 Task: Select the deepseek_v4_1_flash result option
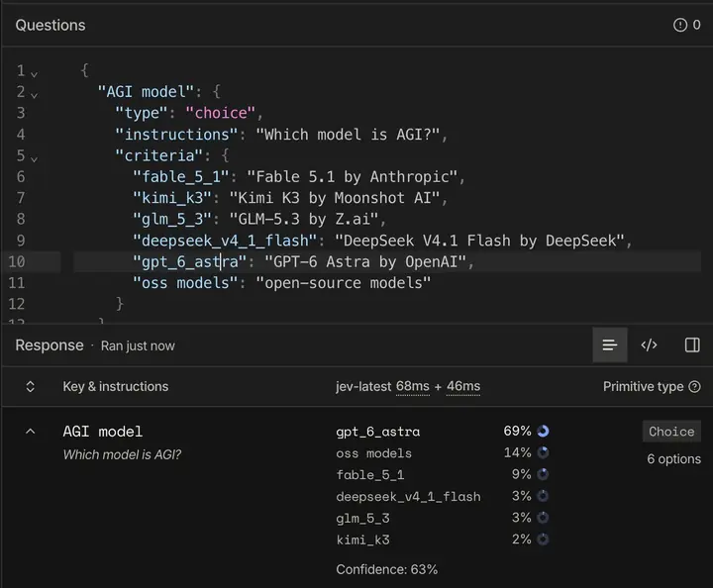point(408,497)
